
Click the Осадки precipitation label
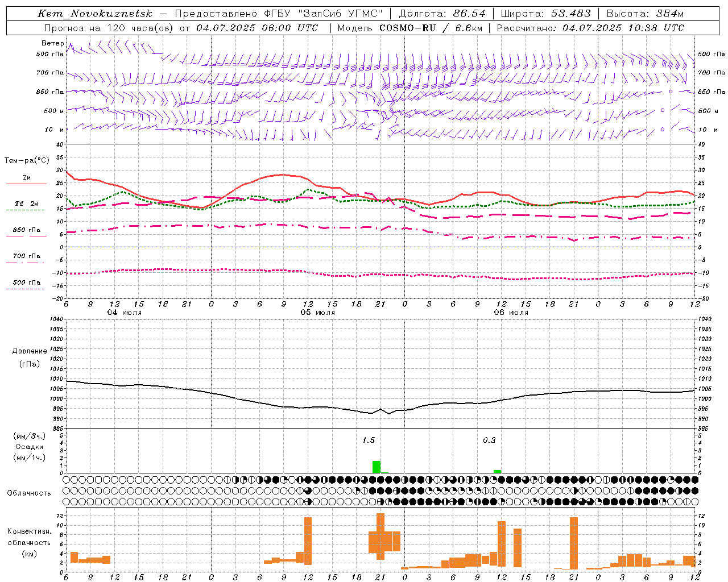point(30,447)
